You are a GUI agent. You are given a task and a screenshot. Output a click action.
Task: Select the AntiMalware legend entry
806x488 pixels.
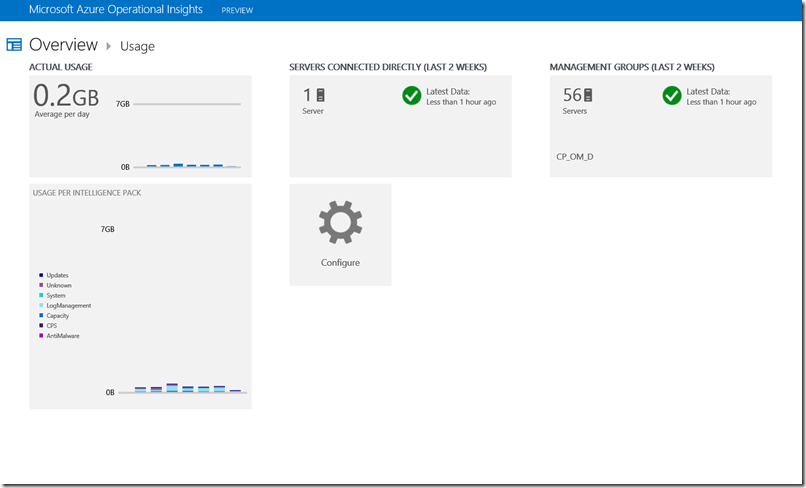pos(62,336)
